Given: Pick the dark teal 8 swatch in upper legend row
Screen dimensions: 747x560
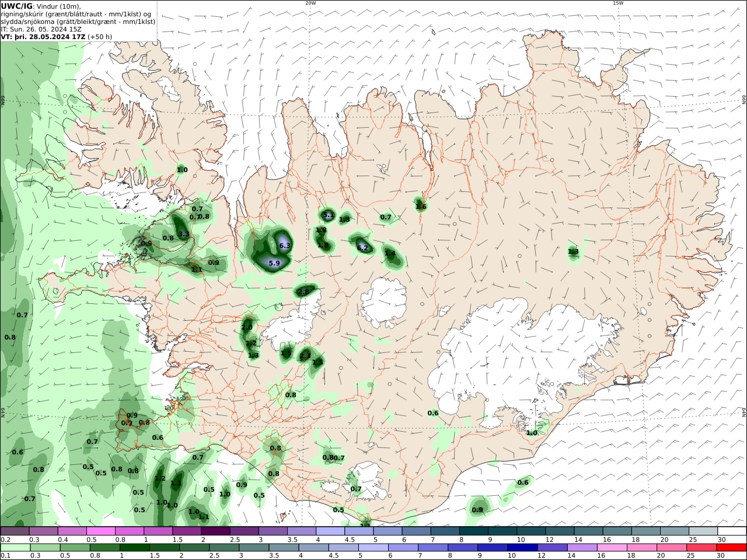Looking at the screenshot, I should point(474,531).
